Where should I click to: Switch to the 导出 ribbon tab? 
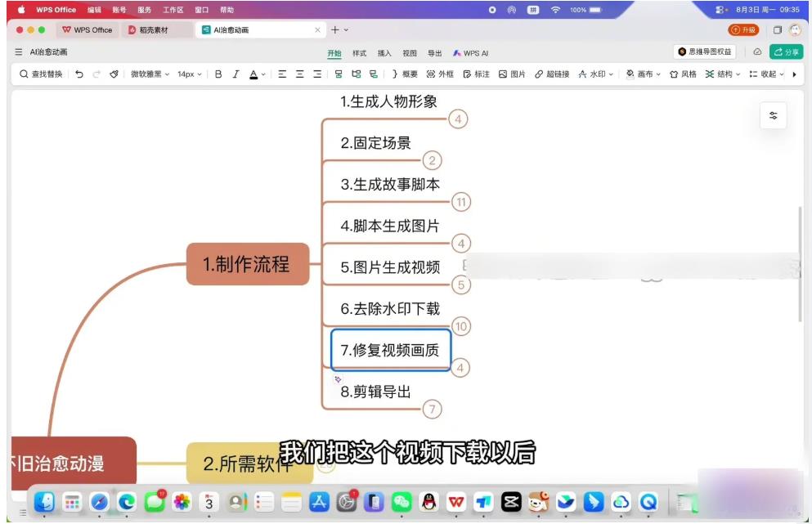pos(434,53)
